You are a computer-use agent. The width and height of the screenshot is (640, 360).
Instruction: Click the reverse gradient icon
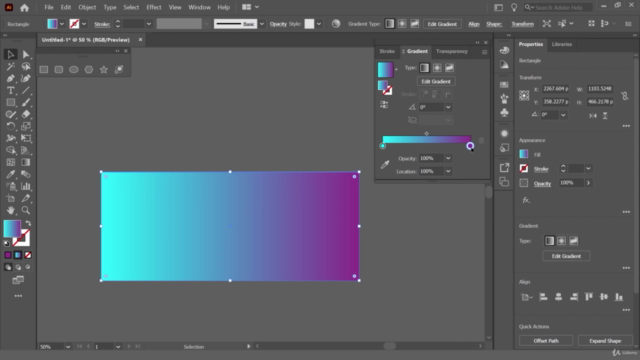(384, 105)
